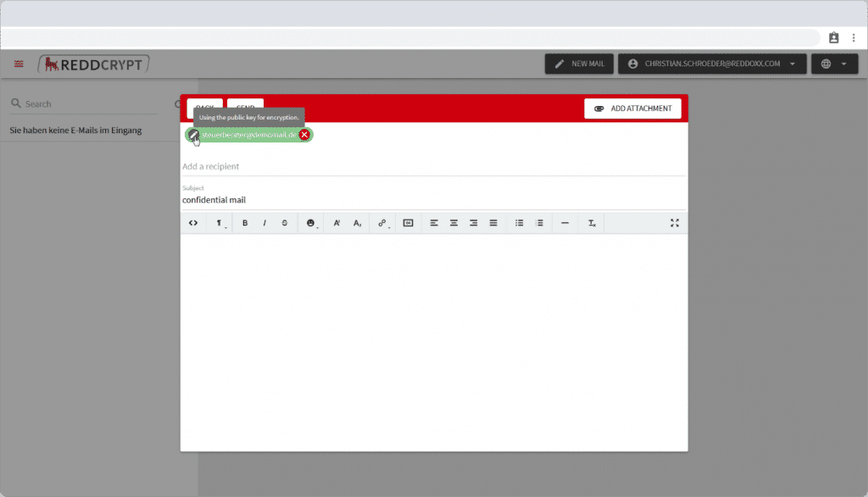This screenshot has height=497, width=868.
Task: Open the insert link dropdown
Action: click(x=383, y=223)
